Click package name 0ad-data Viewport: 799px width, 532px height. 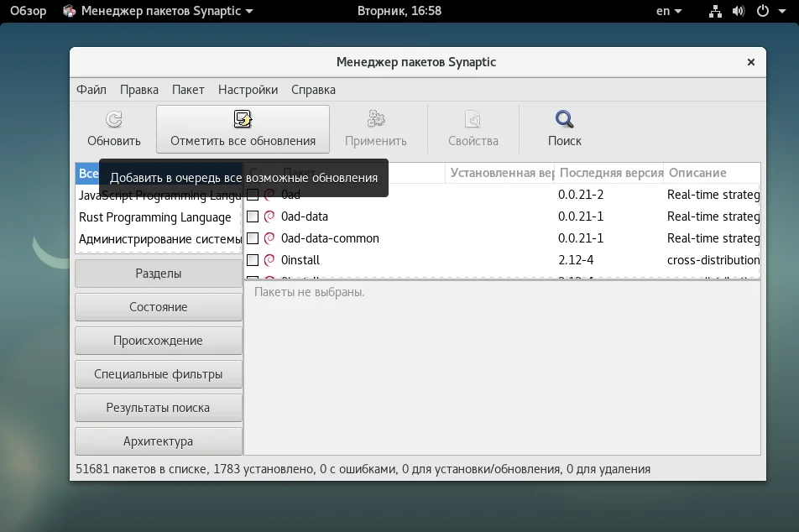coord(304,216)
